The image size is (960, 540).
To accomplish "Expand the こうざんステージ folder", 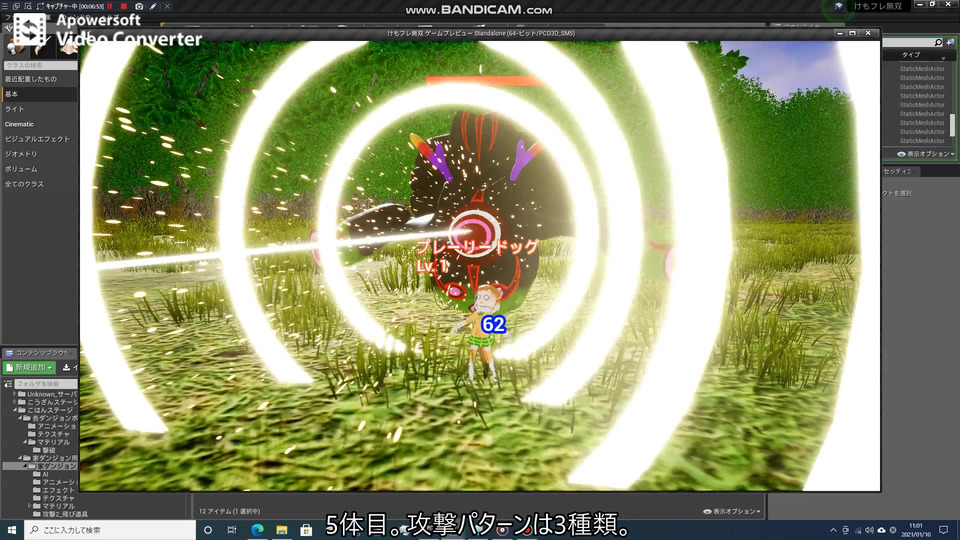I will pyautogui.click(x=15, y=402).
